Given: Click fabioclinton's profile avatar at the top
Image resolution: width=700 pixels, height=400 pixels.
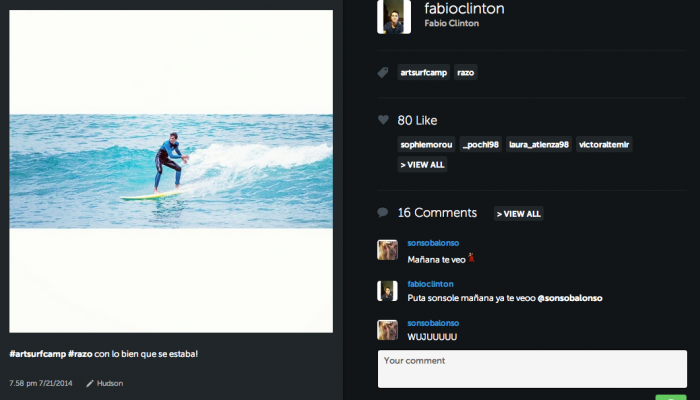Looking at the screenshot, I should tap(393, 17).
